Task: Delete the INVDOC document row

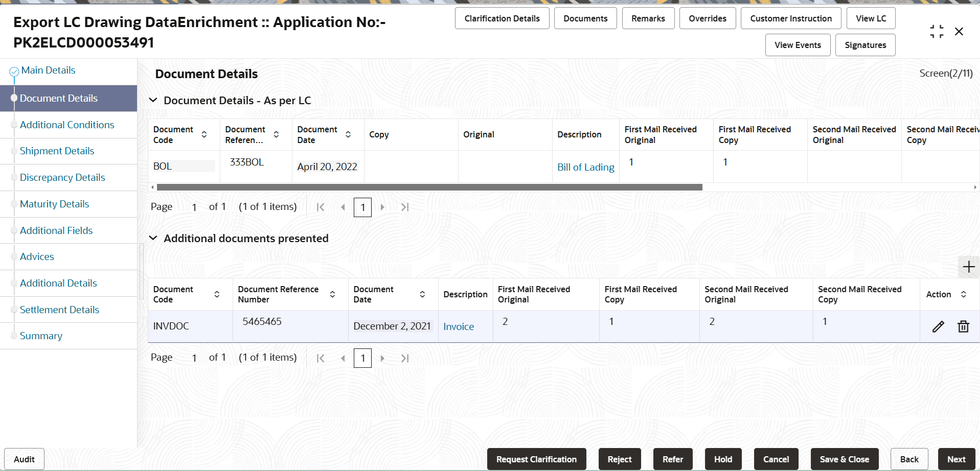Action: pos(963,326)
